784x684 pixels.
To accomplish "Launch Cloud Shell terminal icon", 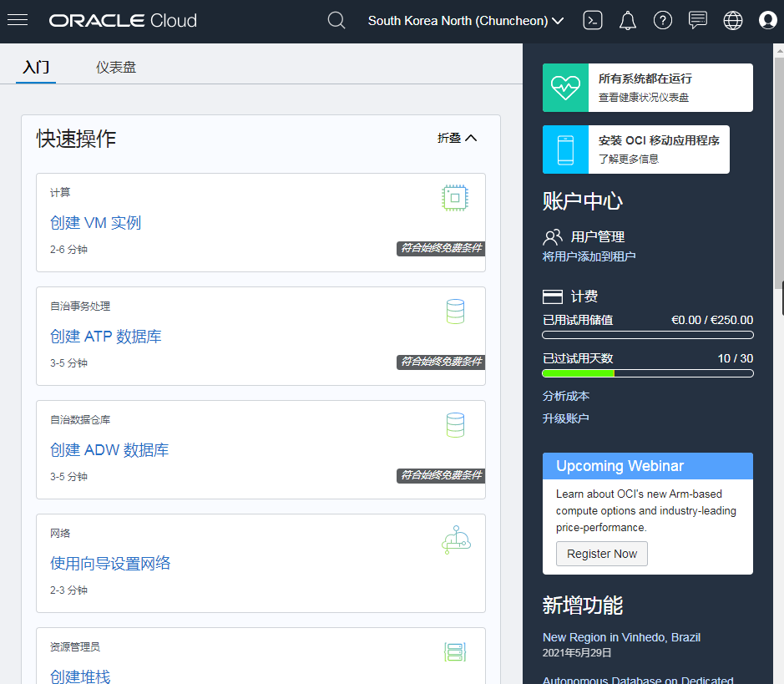I will click(593, 20).
